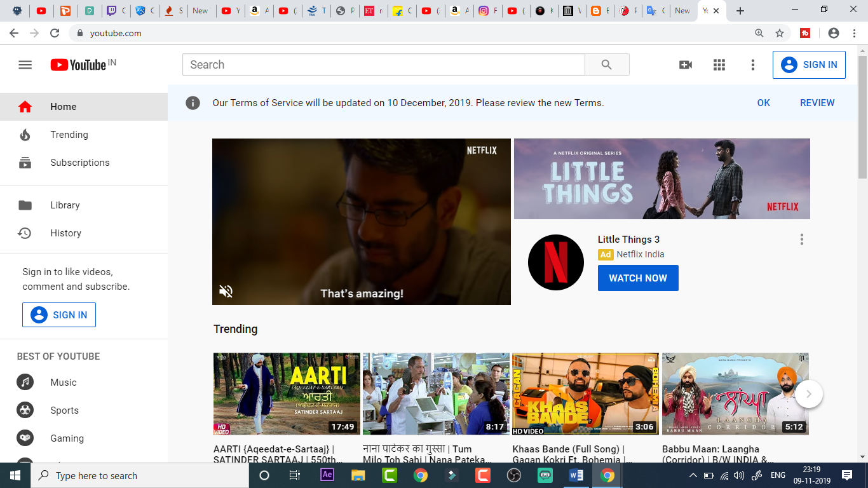Close the active YouTube tab

717,11
